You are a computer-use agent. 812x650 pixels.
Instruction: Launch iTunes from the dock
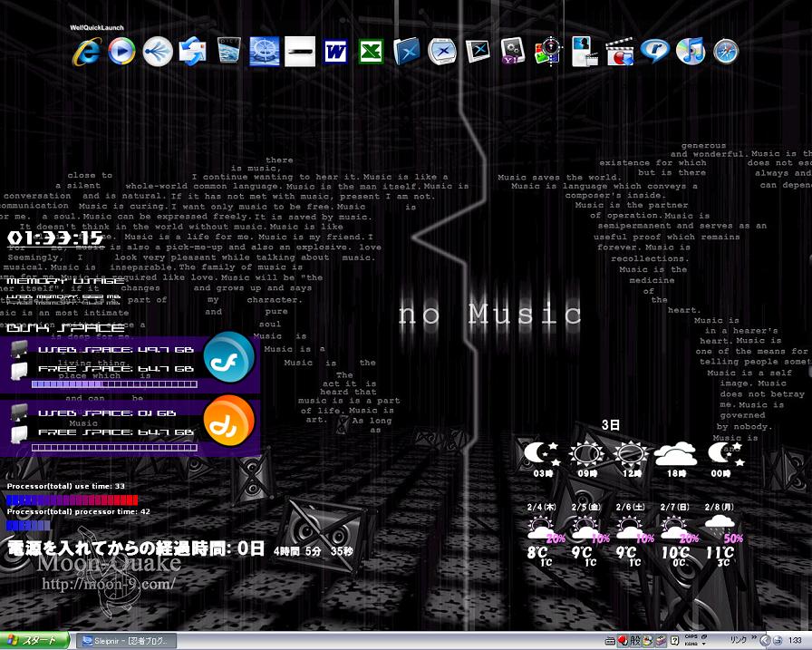pyautogui.click(x=691, y=52)
